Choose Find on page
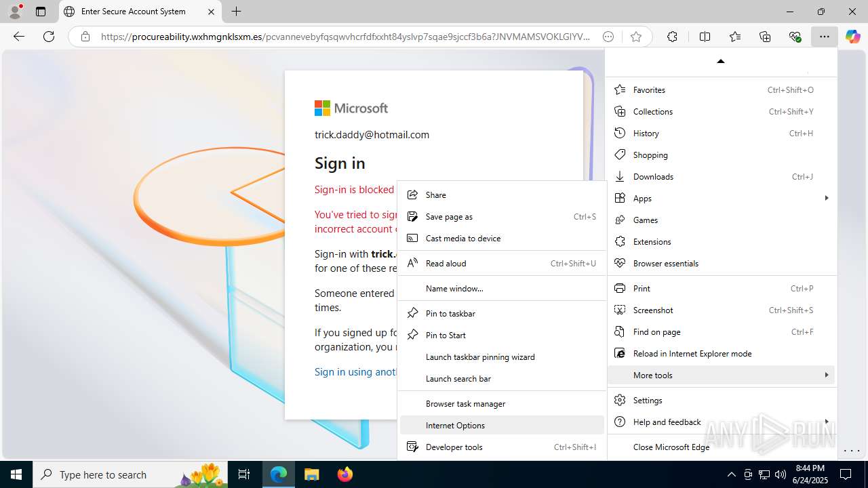 tap(722, 331)
